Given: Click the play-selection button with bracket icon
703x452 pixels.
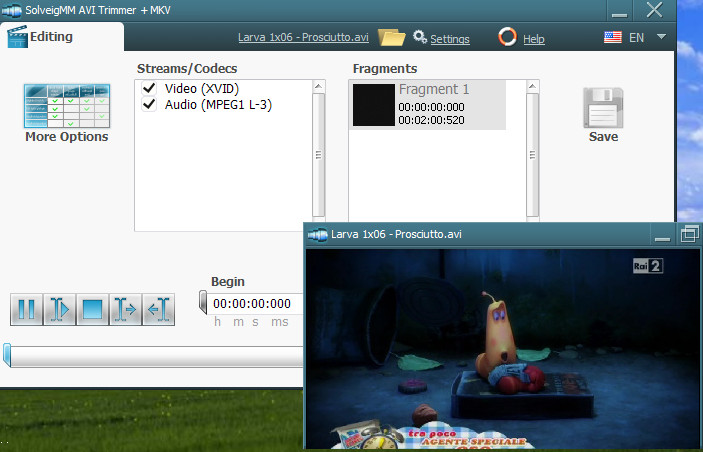Looking at the screenshot, I should tap(60, 309).
